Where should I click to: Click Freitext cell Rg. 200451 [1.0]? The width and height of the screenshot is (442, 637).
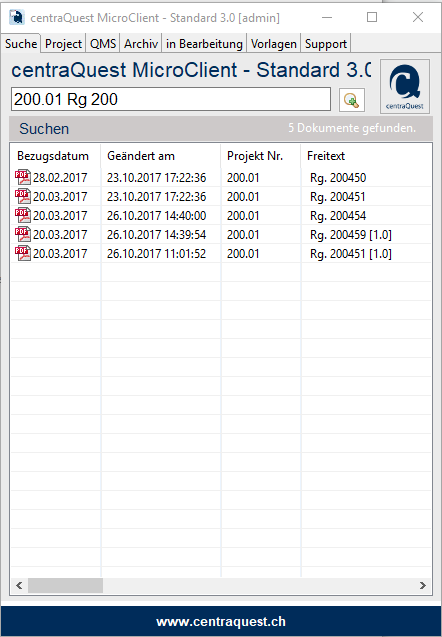[351, 254]
